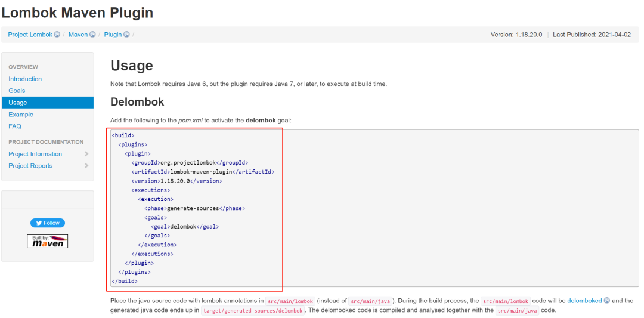This screenshot has width=644, height=318.
Task: Click the Built by Maven logo
Action: (x=48, y=242)
